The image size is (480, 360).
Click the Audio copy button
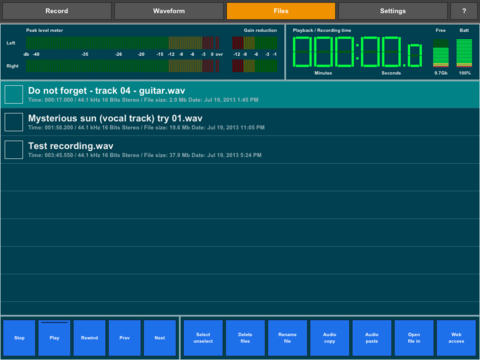tap(330, 338)
